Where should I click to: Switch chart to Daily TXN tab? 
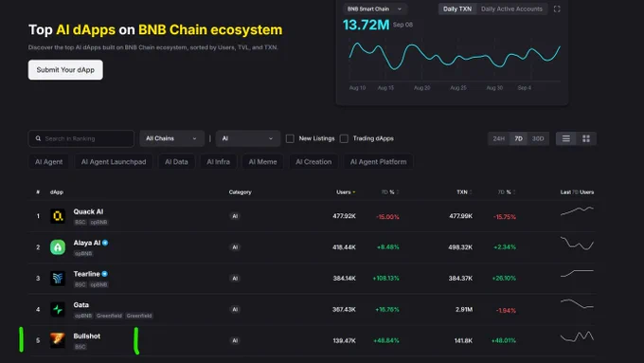coord(457,9)
